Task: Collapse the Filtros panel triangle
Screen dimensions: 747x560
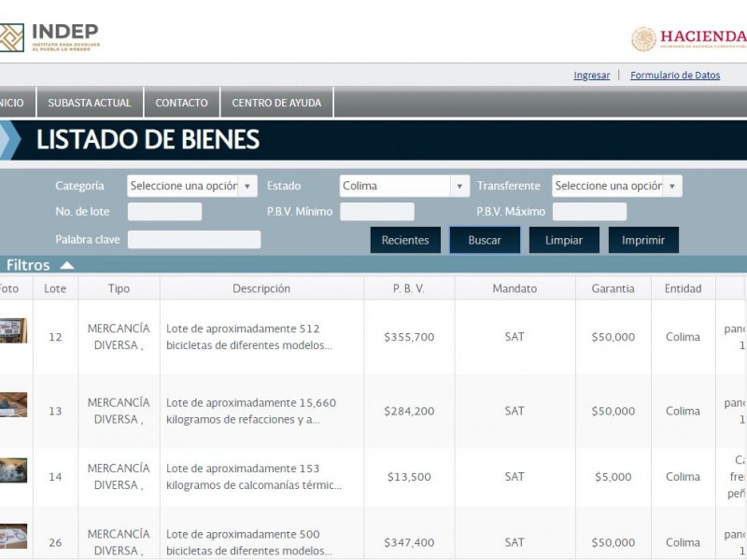Action: (66, 265)
